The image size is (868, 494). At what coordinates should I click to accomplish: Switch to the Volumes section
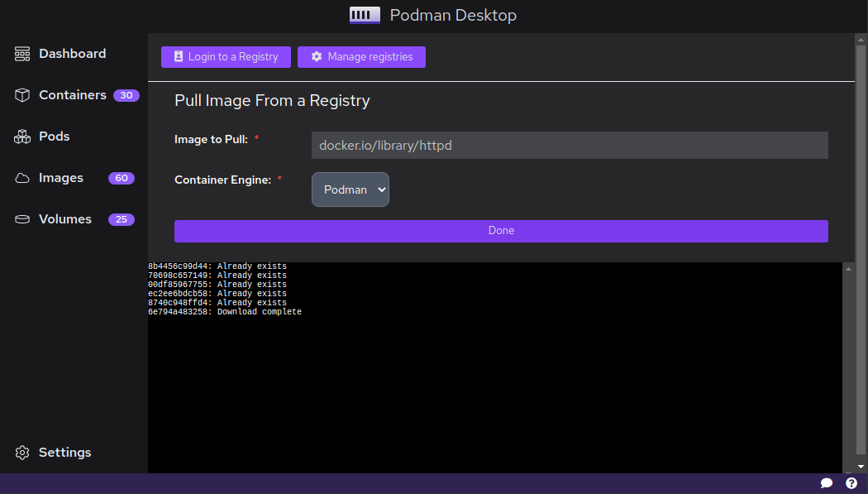click(64, 218)
